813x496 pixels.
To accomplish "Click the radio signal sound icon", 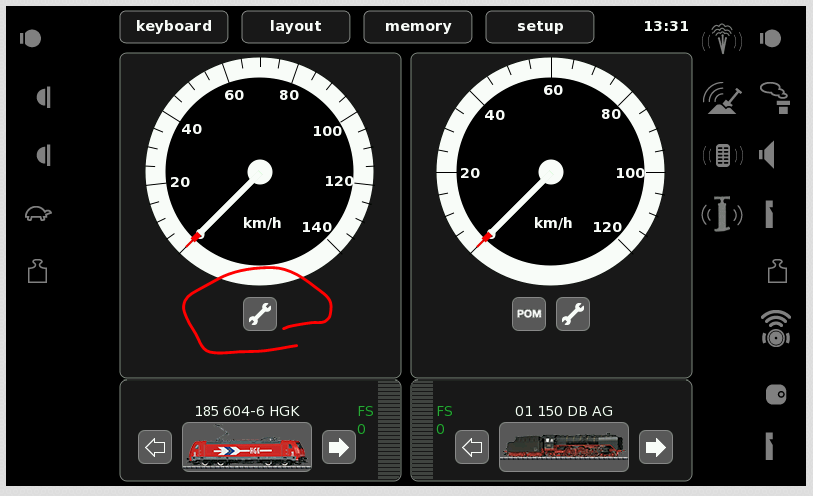I will [775, 329].
